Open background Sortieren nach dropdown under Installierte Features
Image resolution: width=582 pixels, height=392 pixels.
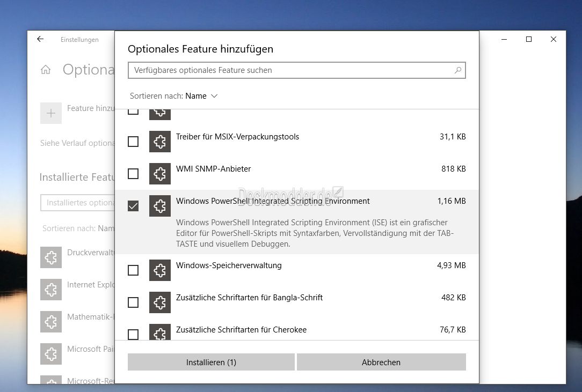click(x=78, y=228)
